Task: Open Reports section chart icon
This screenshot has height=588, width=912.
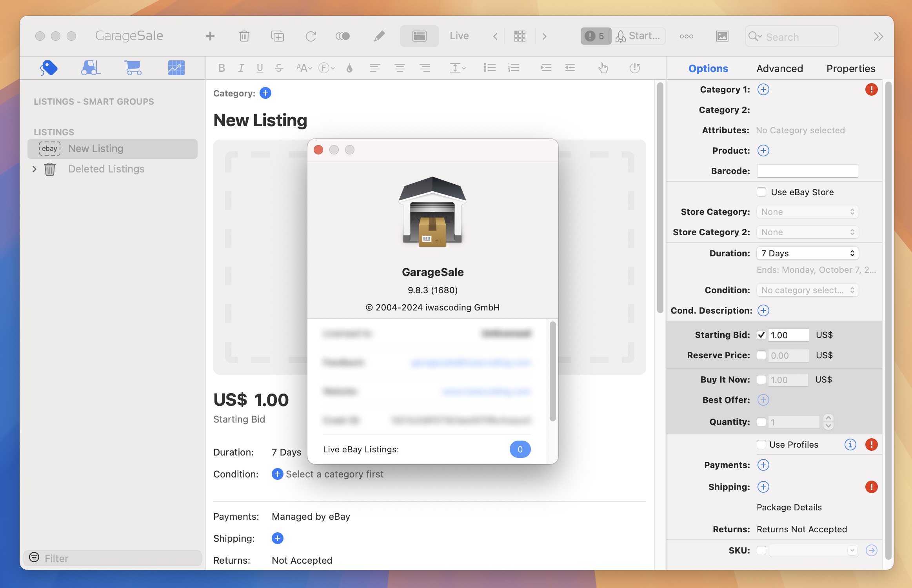Action: click(x=176, y=68)
